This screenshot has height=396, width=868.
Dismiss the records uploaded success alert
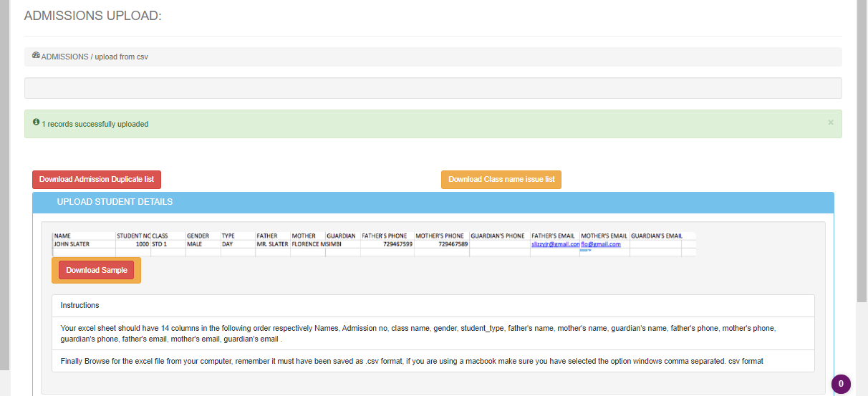[831, 122]
